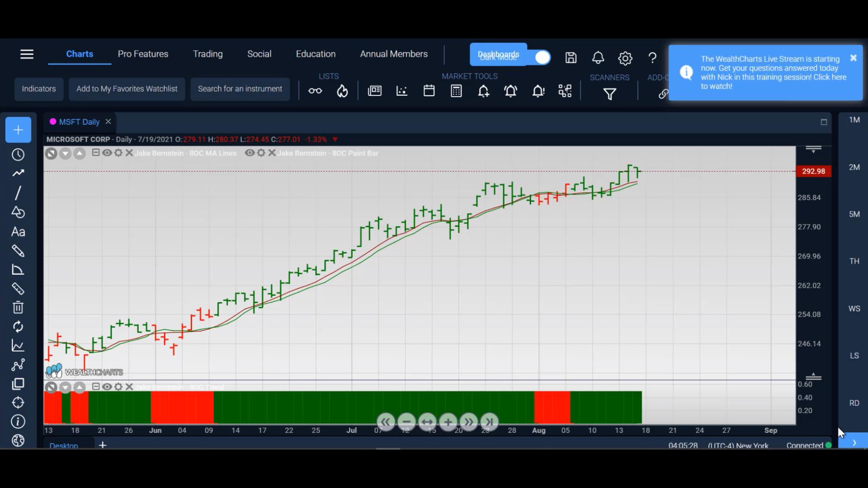Select the clock timeframe tool
Screen dimensions: 868x488
18,155
